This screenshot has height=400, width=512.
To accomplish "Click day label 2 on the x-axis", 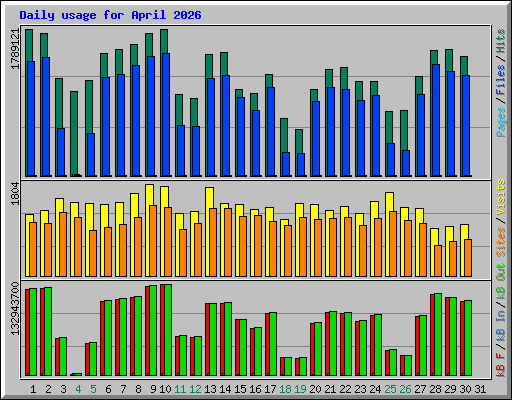I will coord(48,389).
